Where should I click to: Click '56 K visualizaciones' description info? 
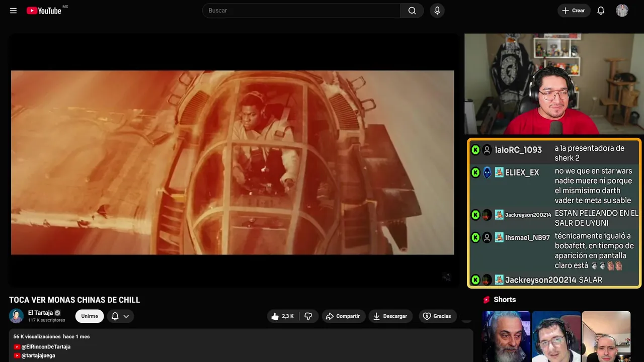[37, 336]
